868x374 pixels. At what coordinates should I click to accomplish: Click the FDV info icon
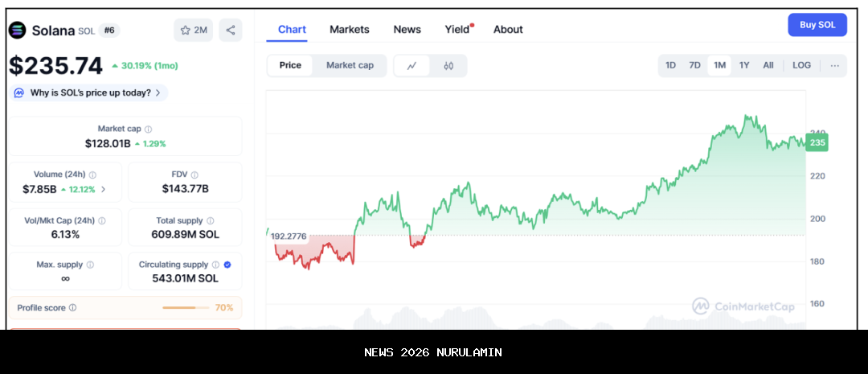coord(194,175)
